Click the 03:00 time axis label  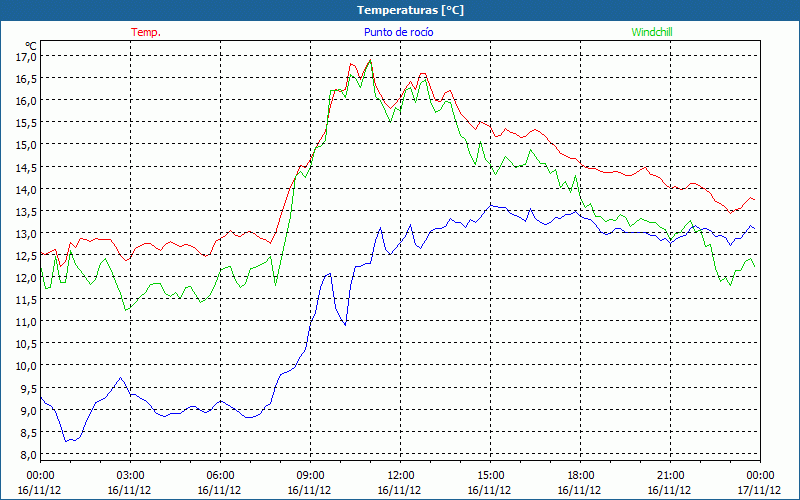(x=130, y=476)
